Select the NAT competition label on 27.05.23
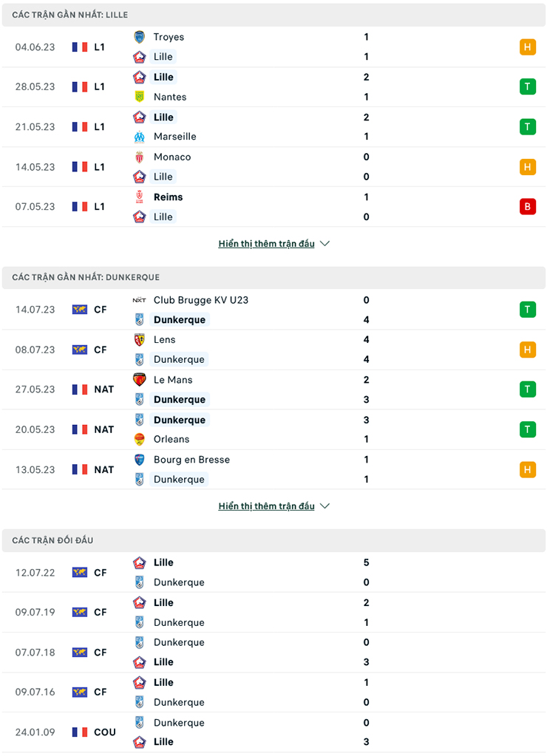The width and height of the screenshot is (547, 756). (x=103, y=389)
